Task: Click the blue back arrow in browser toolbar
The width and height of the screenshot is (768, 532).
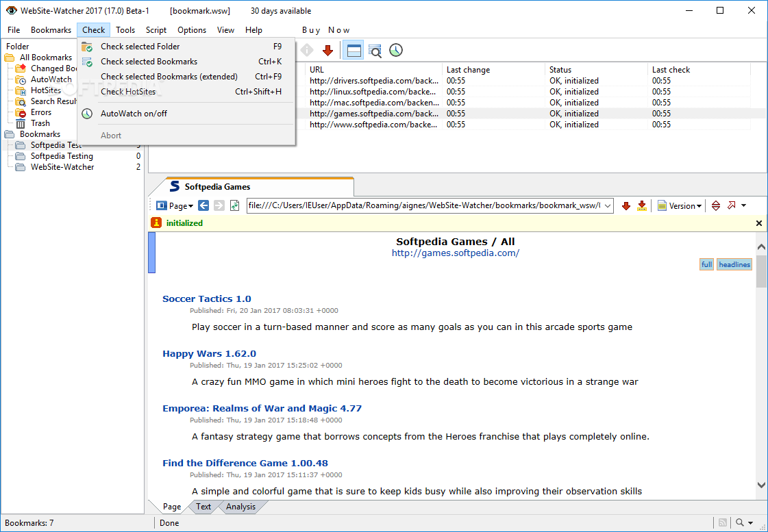Action: 203,205
